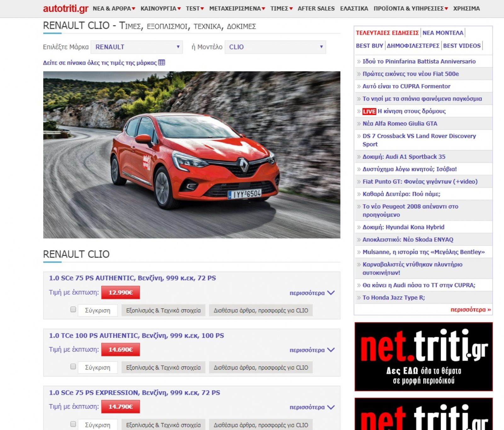The width and height of the screenshot is (504, 430).
Task: Open 1.0 SCe 75 PS EXPRESSION title link
Action: (x=135, y=393)
